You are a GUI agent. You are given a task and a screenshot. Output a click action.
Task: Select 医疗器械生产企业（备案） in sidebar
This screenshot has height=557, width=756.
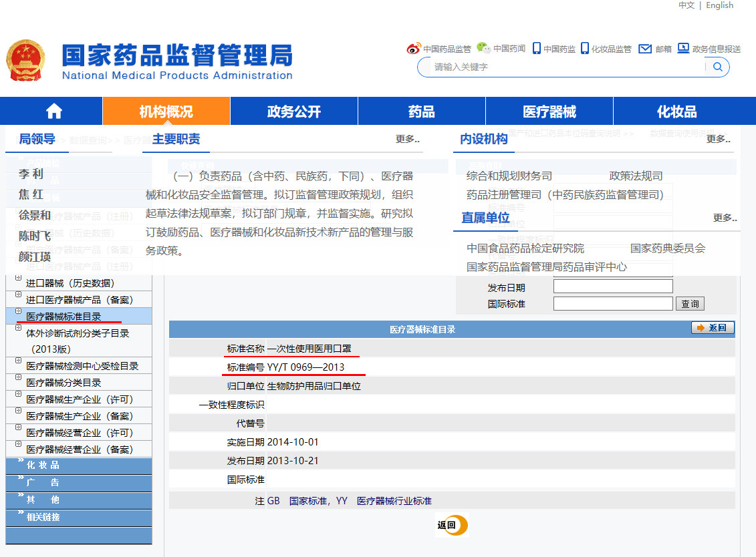79,416
